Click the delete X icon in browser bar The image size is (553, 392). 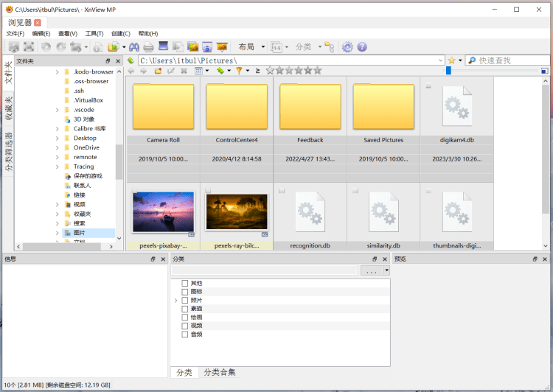point(184,71)
